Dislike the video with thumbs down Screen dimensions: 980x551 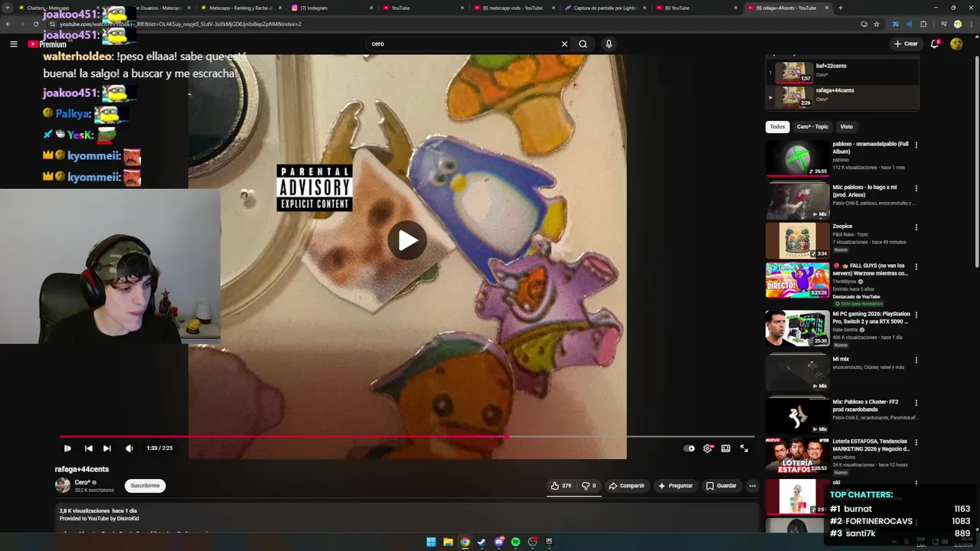point(589,486)
